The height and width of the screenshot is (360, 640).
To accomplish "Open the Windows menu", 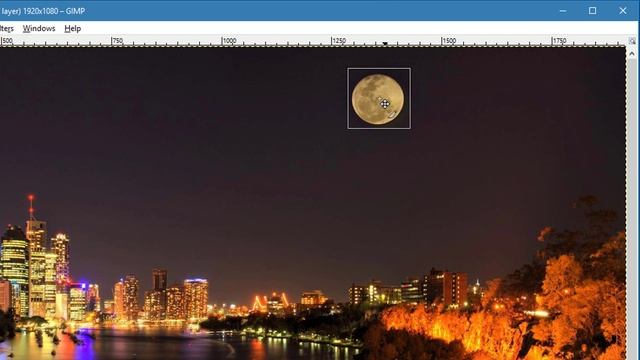I will (39, 29).
